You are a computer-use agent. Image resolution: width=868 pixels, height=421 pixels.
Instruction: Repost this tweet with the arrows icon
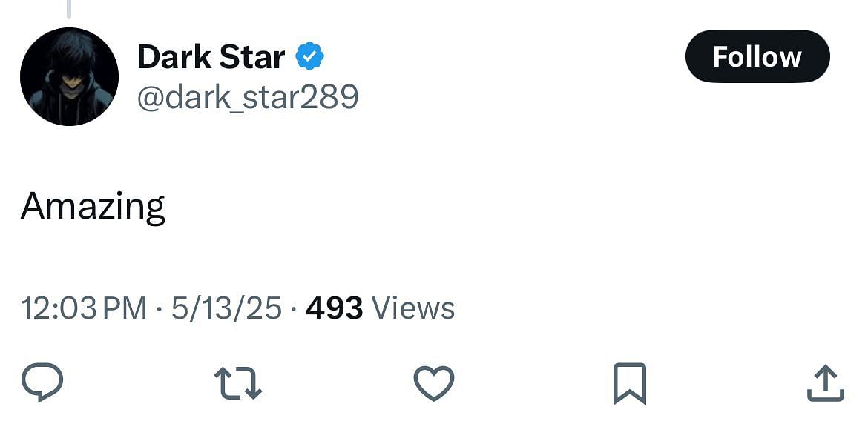[x=238, y=382]
